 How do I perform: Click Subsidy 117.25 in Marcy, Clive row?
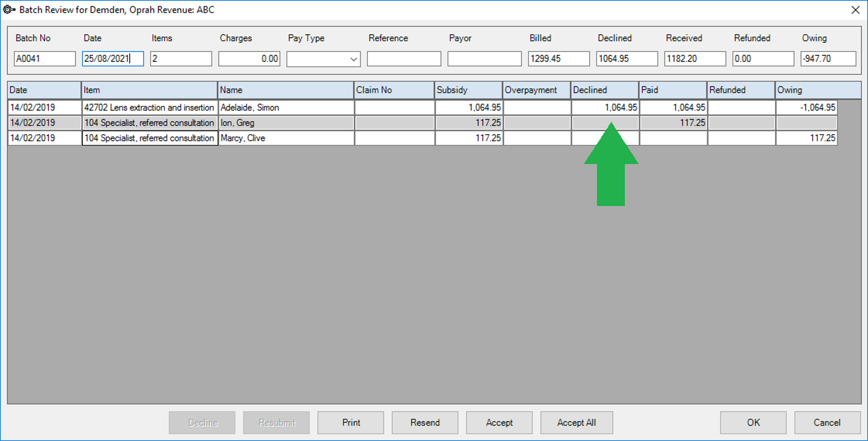469,138
